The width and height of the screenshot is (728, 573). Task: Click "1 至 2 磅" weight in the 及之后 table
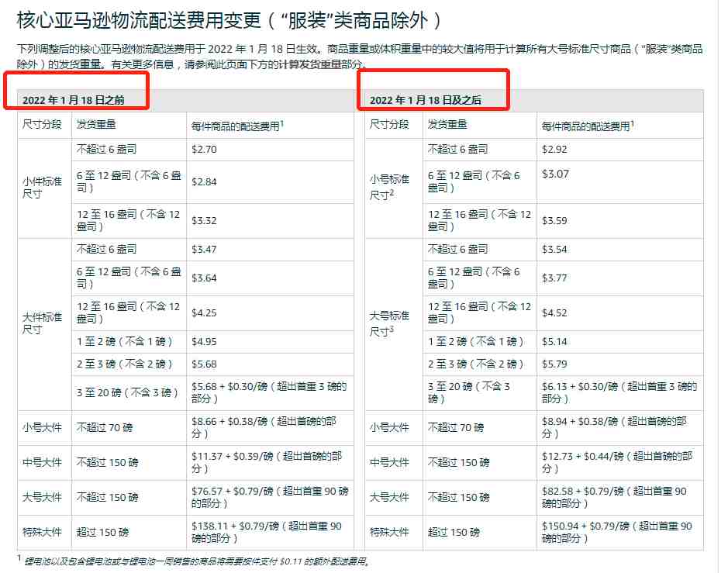(x=475, y=342)
